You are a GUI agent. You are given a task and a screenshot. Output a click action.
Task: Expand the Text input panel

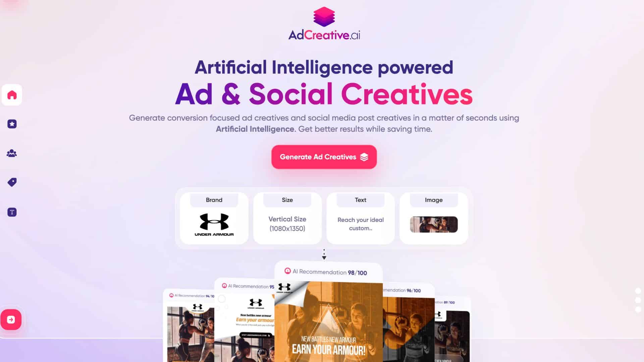coord(360,217)
